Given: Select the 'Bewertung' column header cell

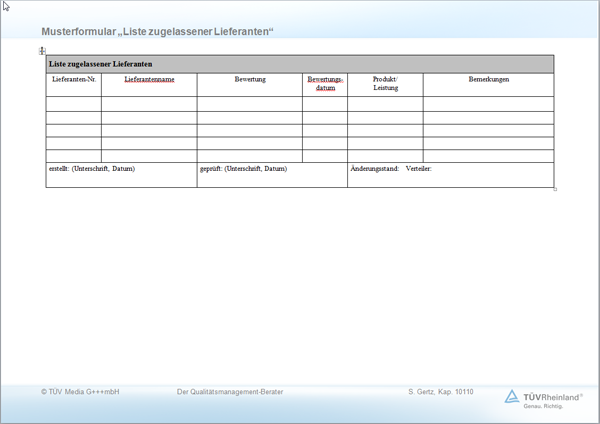Looking at the screenshot, I should tap(250, 79).
